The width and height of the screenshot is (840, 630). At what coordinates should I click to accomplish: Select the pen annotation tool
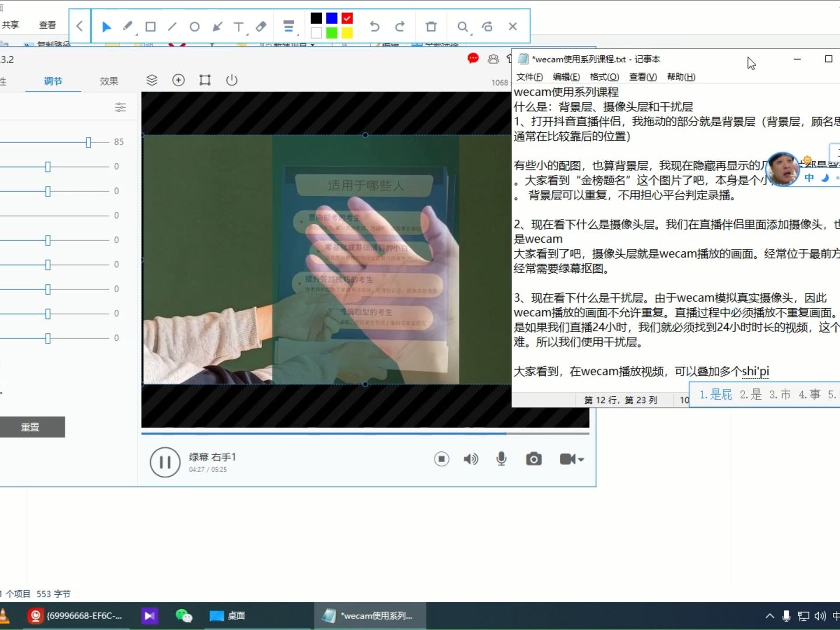(128, 26)
